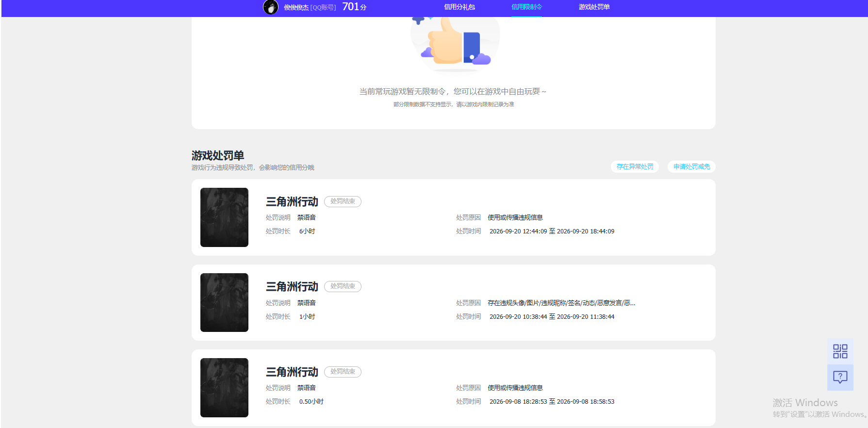868x428 pixels.
Task: Click 三角洲行动 title in the 6小时 card
Action: 292,201
